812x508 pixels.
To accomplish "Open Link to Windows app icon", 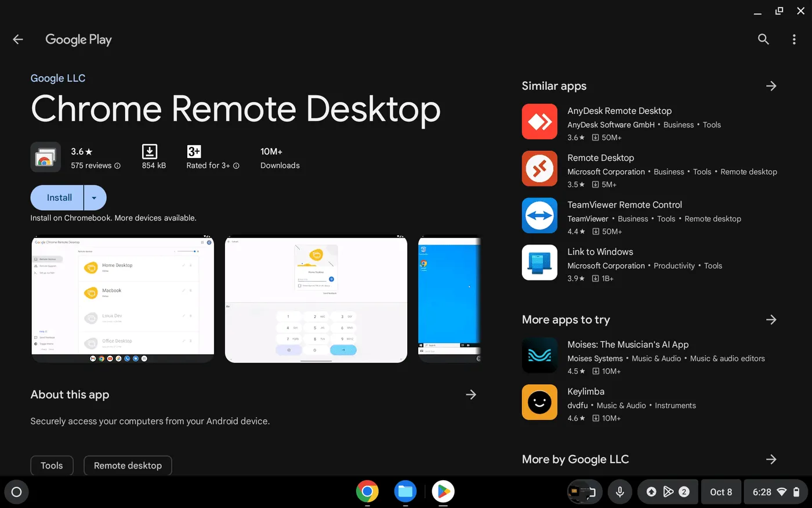I will (x=539, y=262).
